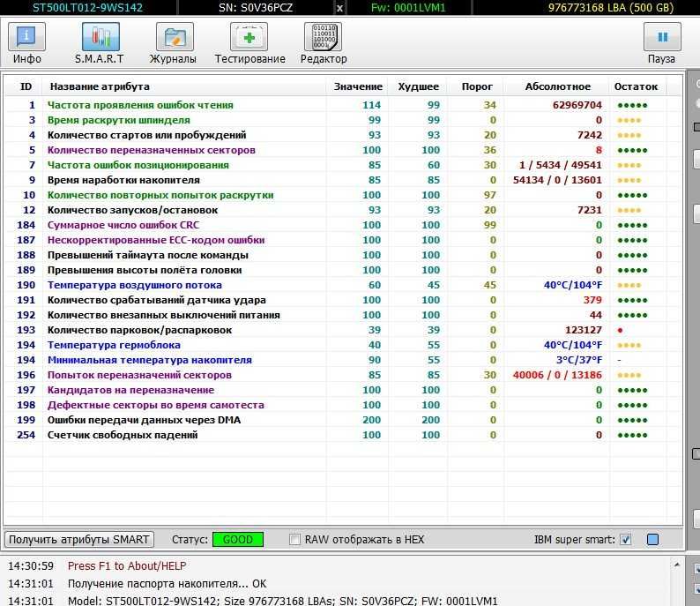This screenshot has width=700, height=606.
Task: Select row Количество повторных попыток раскрутки
Action: point(344,195)
